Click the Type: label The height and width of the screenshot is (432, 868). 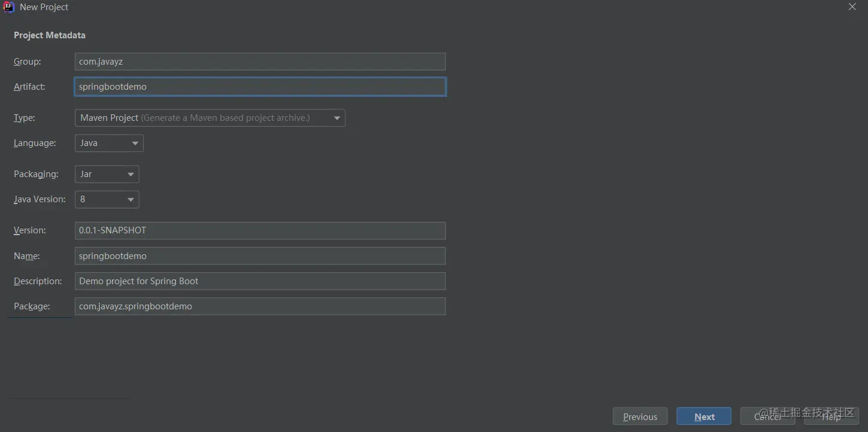pyautogui.click(x=25, y=118)
